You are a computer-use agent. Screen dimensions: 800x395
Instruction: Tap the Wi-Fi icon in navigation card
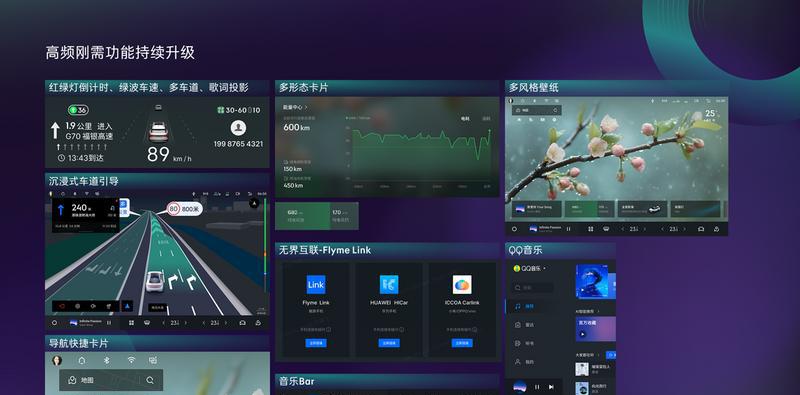[x=131, y=360]
